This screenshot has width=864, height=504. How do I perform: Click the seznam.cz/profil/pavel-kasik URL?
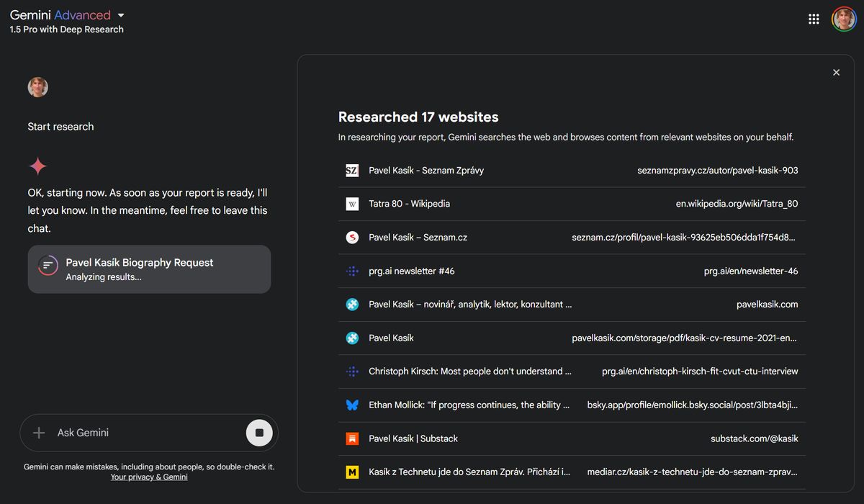685,237
